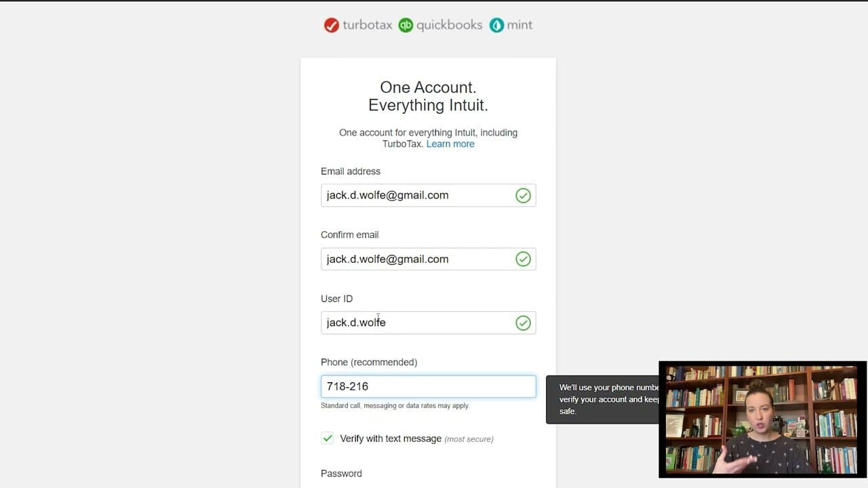
Task: Click the (most secure) label text
Action: (x=469, y=439)
